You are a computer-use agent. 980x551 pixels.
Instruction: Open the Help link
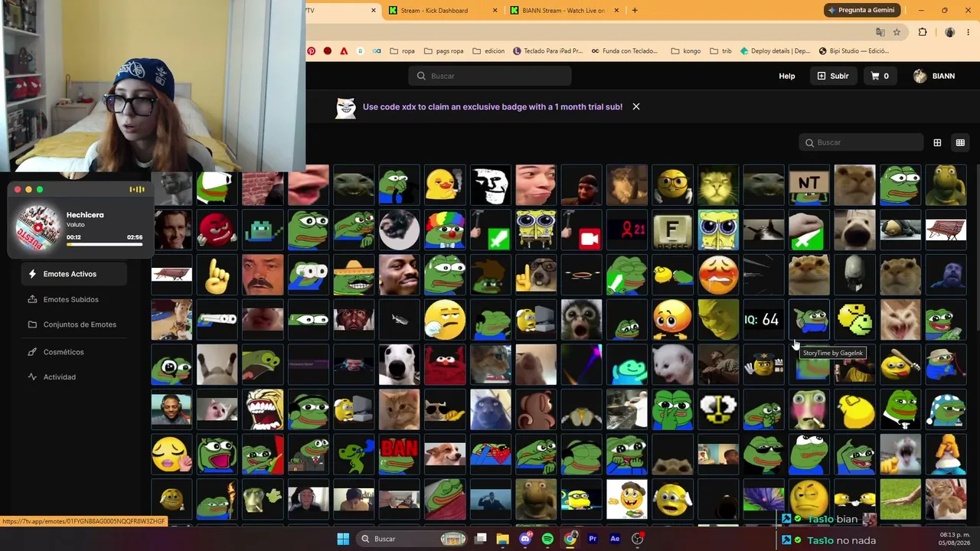(787, 76)
